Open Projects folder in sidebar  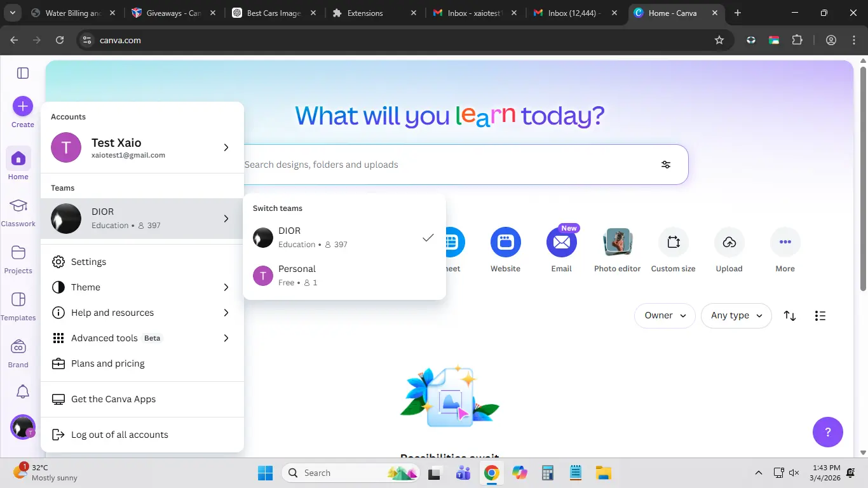click(18, 259)
